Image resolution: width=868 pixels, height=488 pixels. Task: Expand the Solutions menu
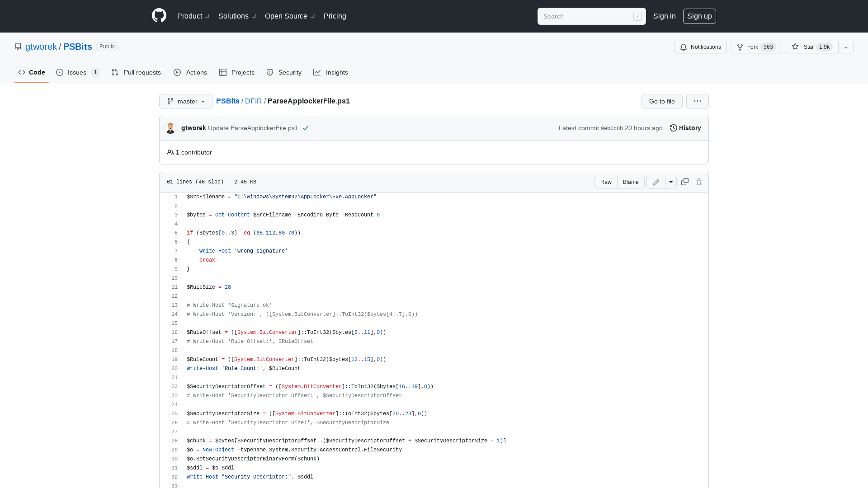pyautogui.click(x=237, y=16)
